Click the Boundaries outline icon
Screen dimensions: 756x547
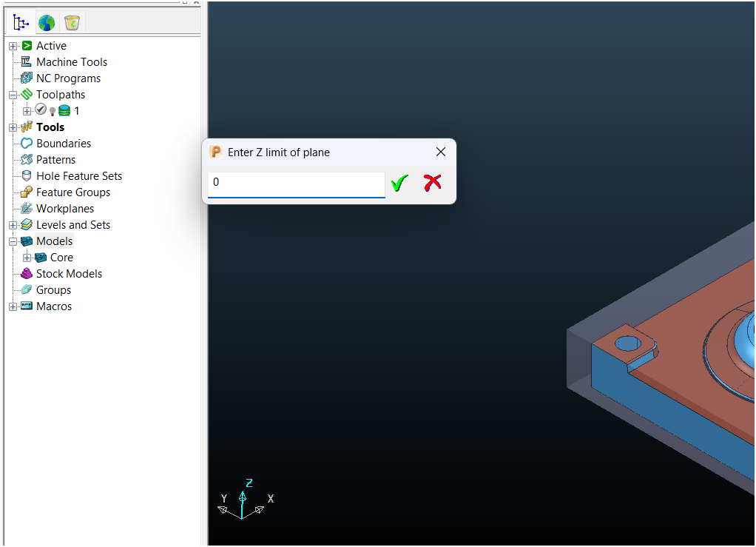(x=27, y=144)
